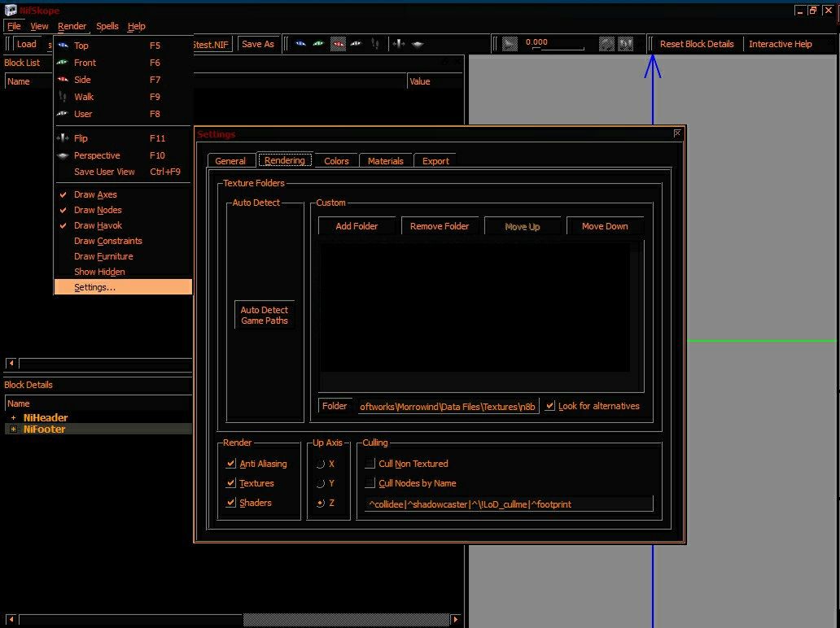Open the Spells menu
This screenshot has width=840, height=628.
tap(107, 26)
